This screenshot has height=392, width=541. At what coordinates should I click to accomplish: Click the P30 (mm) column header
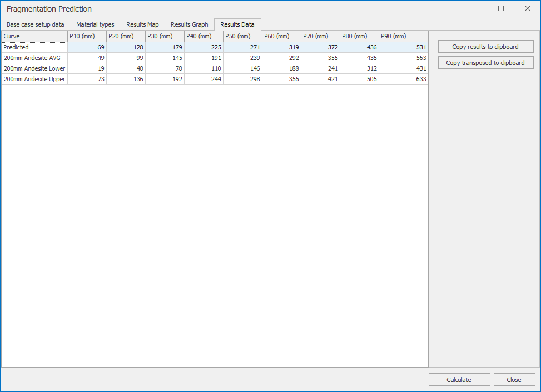(x=165, y=36)
